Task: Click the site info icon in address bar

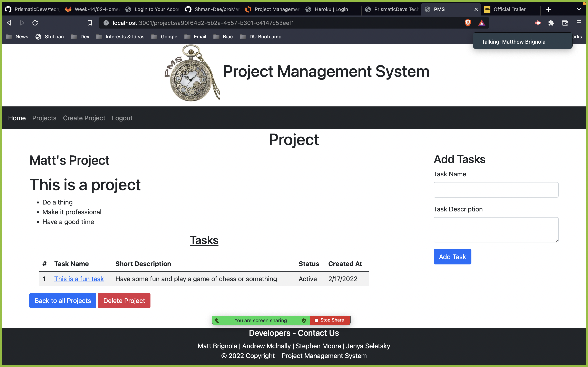Action: [x=106, y=23]
